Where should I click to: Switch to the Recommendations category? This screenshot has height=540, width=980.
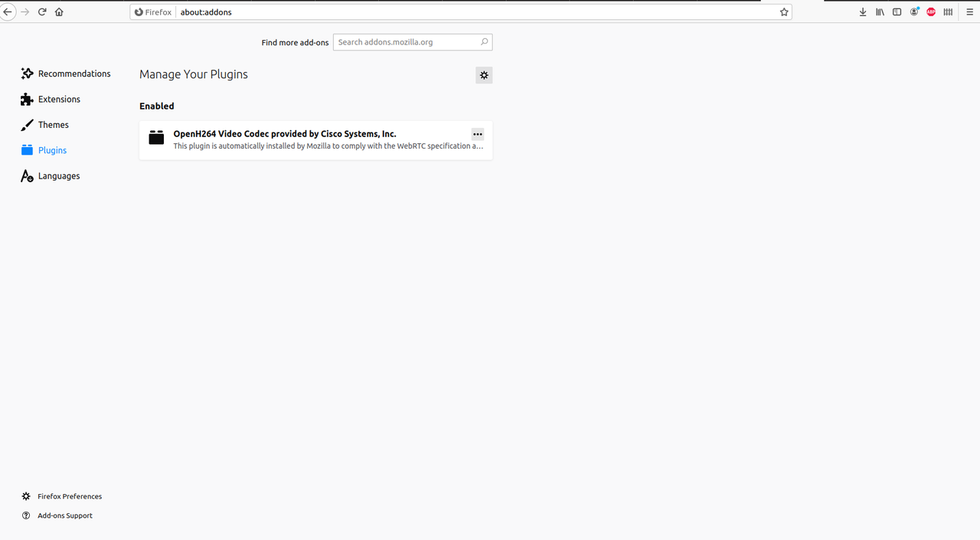(x=66, y=74)
